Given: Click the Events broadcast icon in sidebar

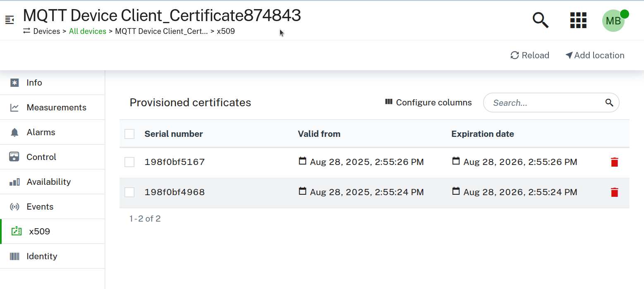Looking at the screenshot, I should (15, 206).
